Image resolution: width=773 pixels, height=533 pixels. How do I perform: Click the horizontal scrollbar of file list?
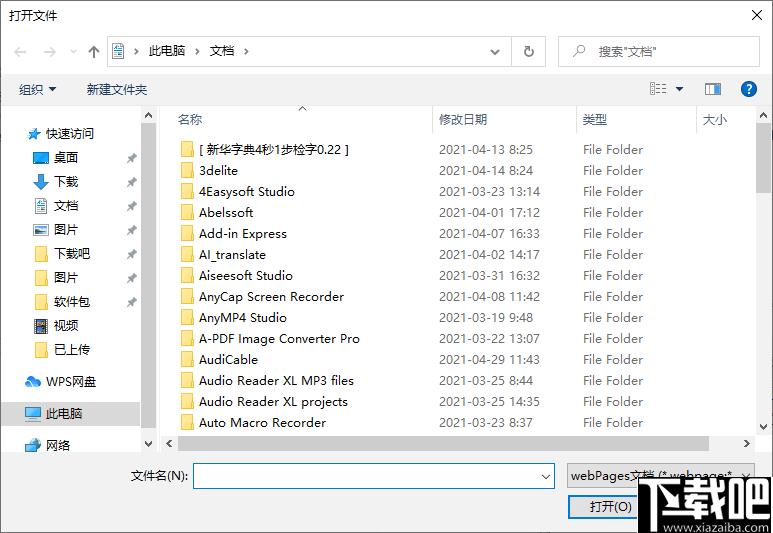coord(443,444)
